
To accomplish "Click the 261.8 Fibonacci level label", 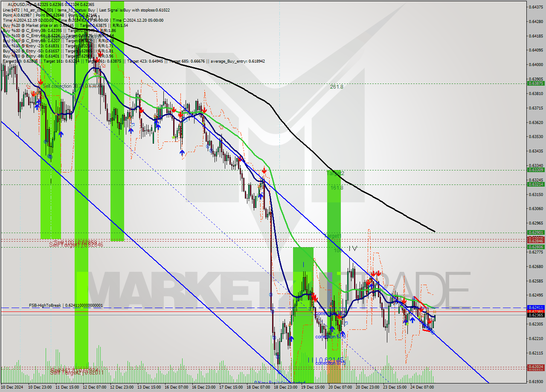I will pyautogui.click(x=337, y=86).
